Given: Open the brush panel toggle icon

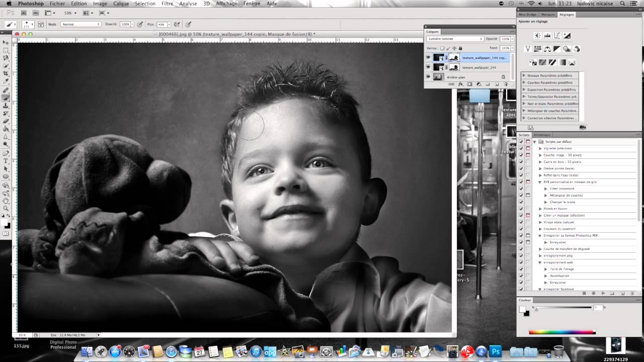Looking at the screenshot, I should pyautogui.click(x=41, y=24).
